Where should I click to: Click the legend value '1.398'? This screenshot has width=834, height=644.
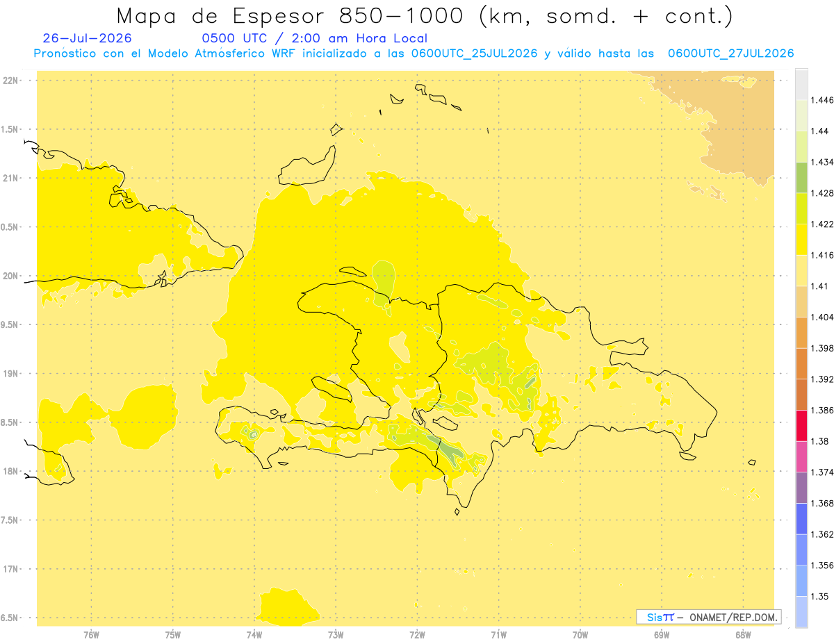click(x=822, y=348)
